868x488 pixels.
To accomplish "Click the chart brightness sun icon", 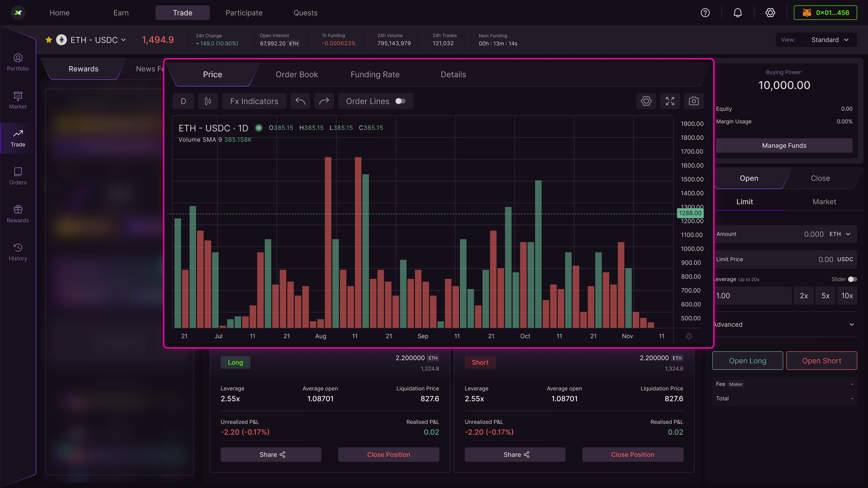I will 689,336.
